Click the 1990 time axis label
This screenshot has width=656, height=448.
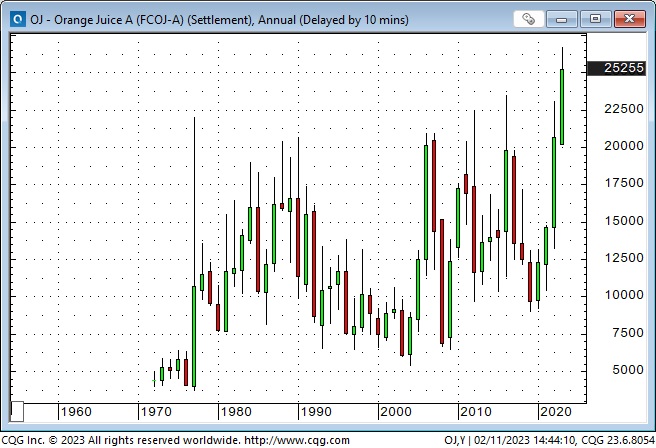pos(316,412)
